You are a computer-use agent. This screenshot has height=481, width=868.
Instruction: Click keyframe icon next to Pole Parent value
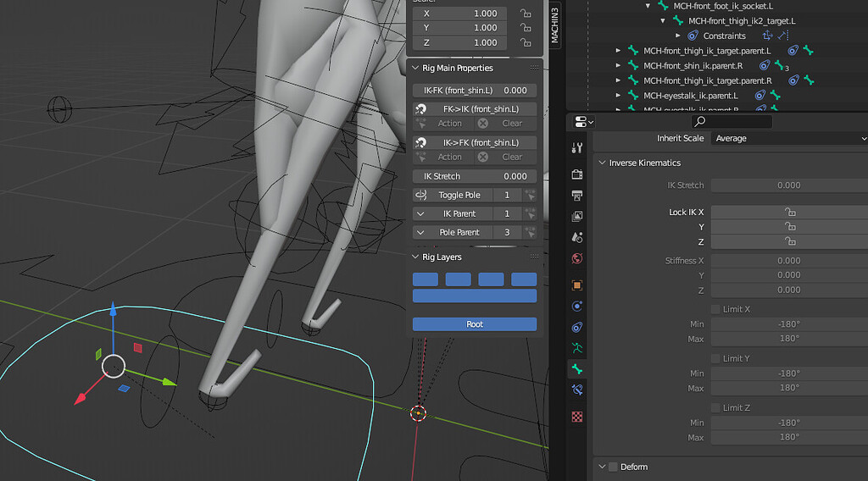pyautogui.click(x=531, y=232)
